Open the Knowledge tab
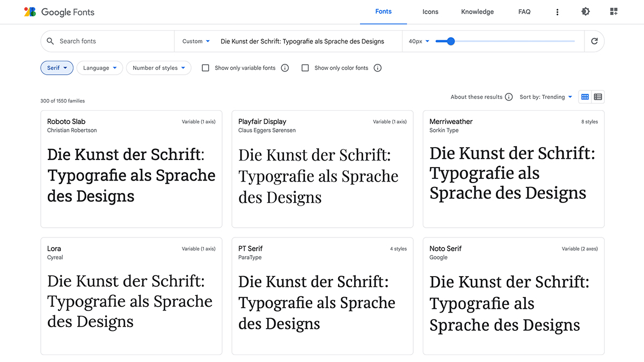Screen dimensions: 644x362 coord(477,12)
